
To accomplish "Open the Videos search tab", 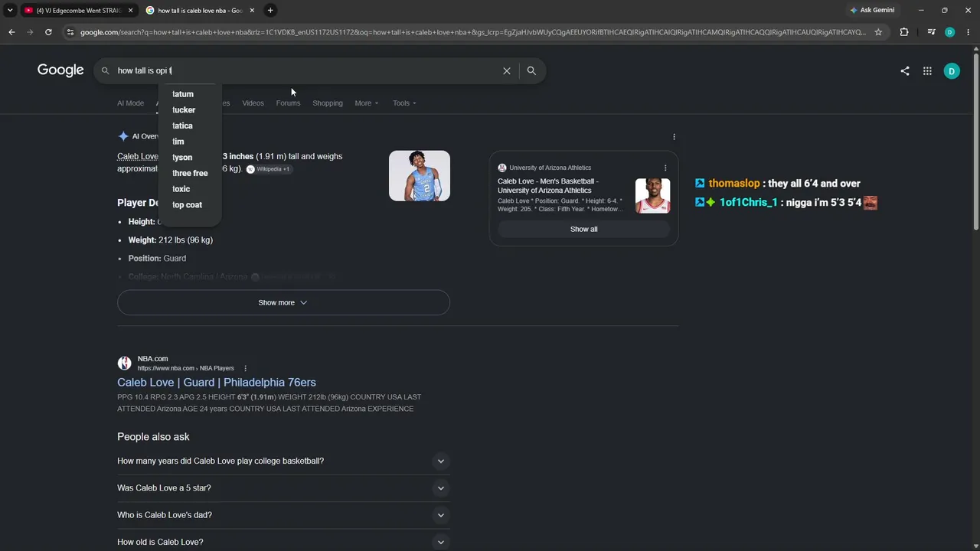I will [x=253, y=103].
